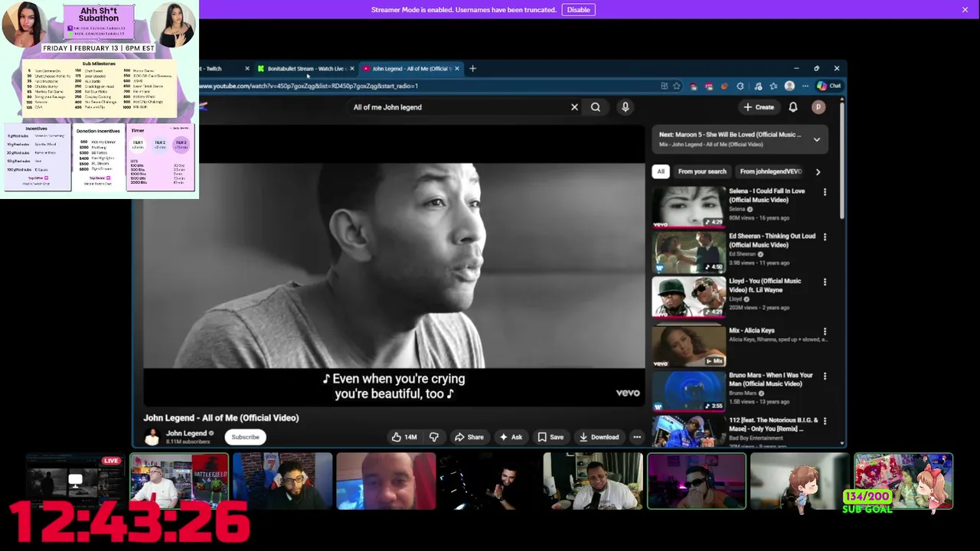Select the From your search chip
The height and width of the screenshot is (551, 980).
702,171
